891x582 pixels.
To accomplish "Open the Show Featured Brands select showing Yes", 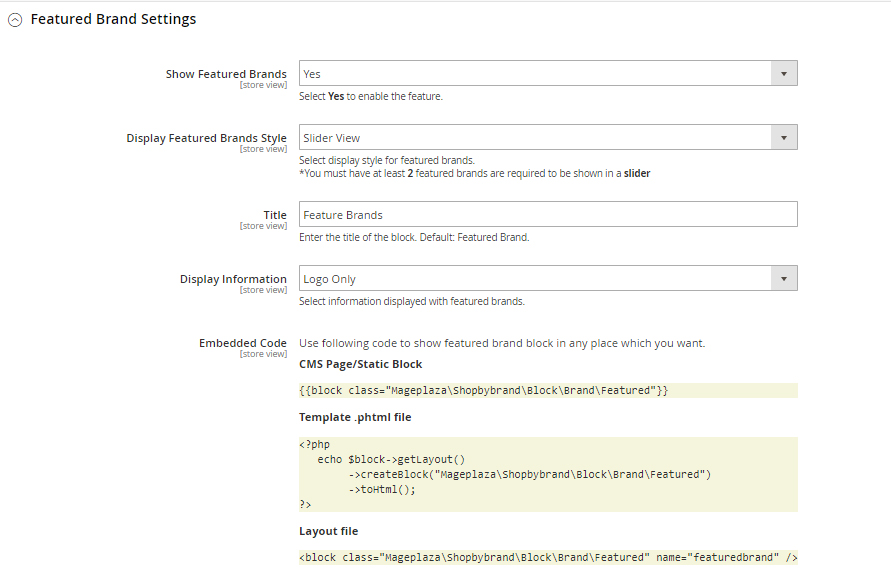I will (x=535, y=74).
